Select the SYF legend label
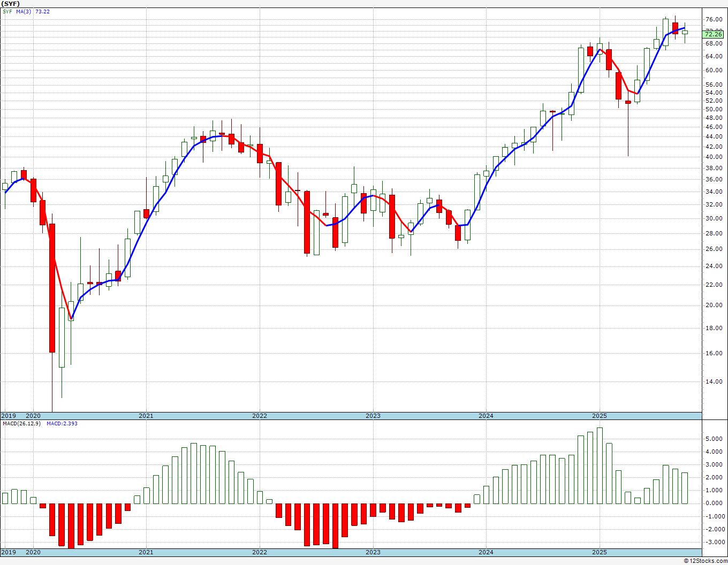Screen dimensions: 728x565 pyautogui.click(x=7, y=11)
